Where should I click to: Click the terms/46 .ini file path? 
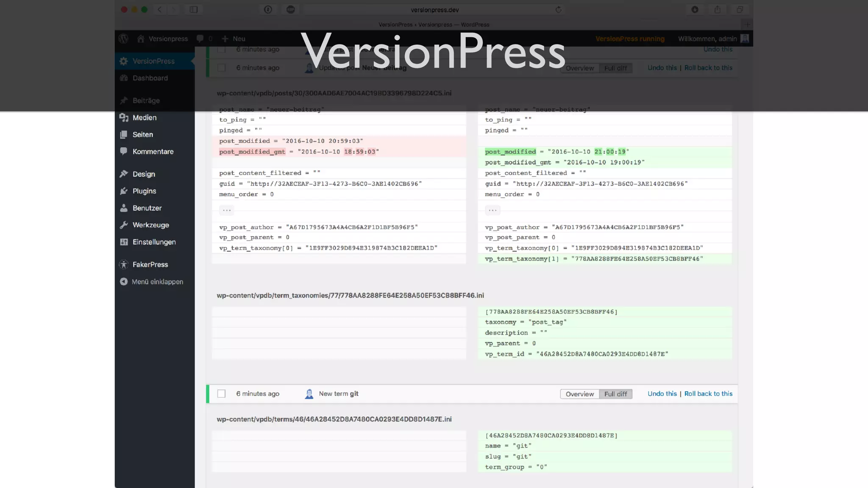[334, 419]
